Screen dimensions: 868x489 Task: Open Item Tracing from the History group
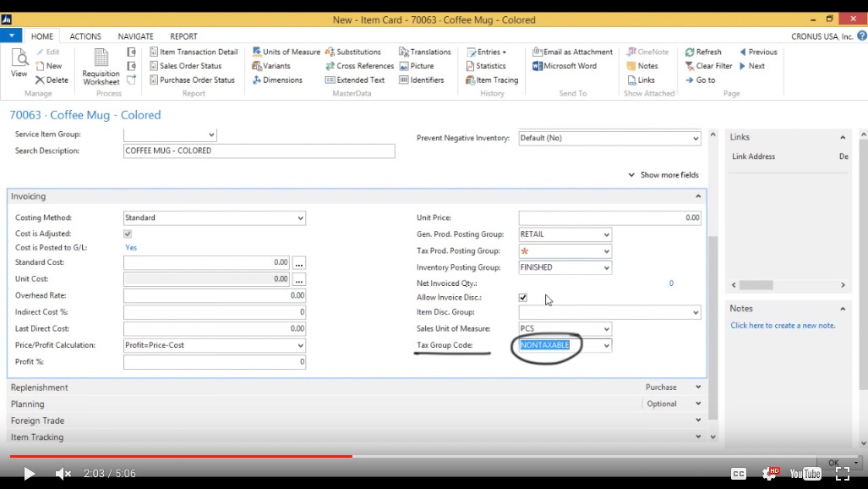[491, 80]
